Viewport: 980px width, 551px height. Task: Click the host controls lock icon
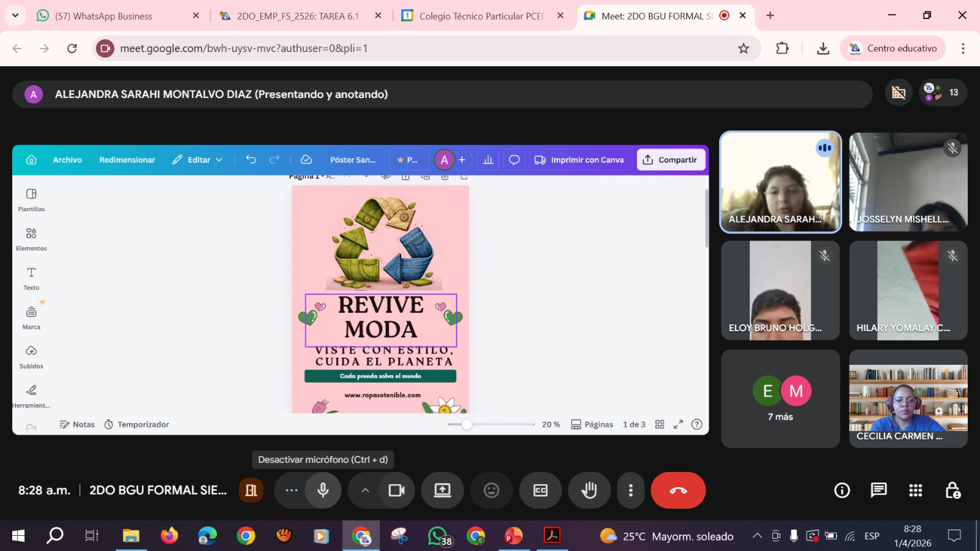click(952, 490)
